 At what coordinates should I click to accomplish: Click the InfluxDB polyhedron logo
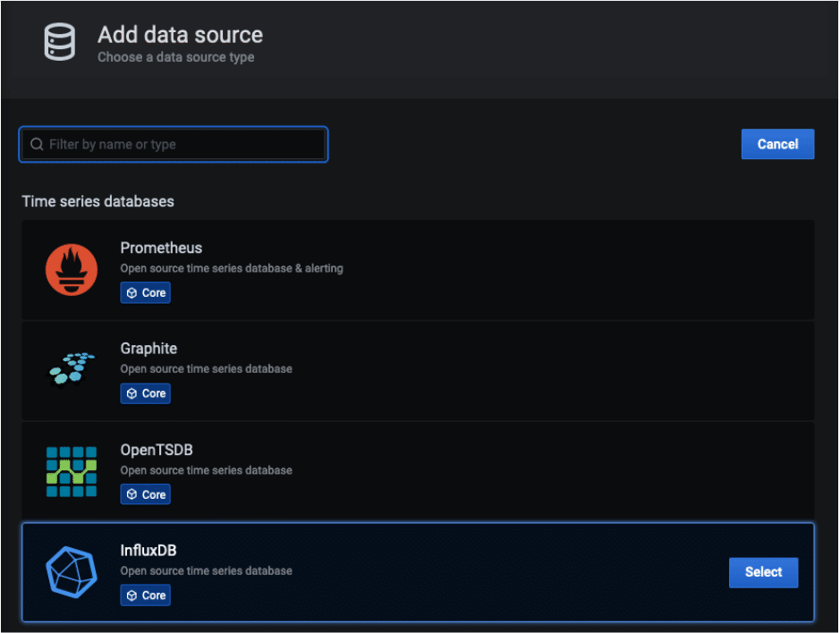point(71,572)
